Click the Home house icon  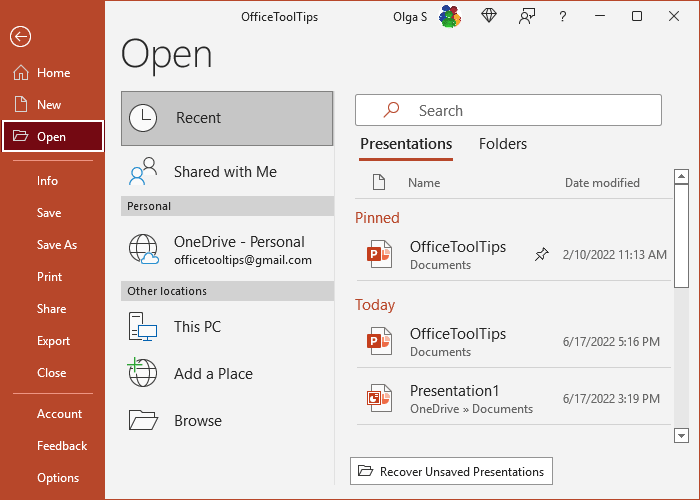tap(21, 72)
